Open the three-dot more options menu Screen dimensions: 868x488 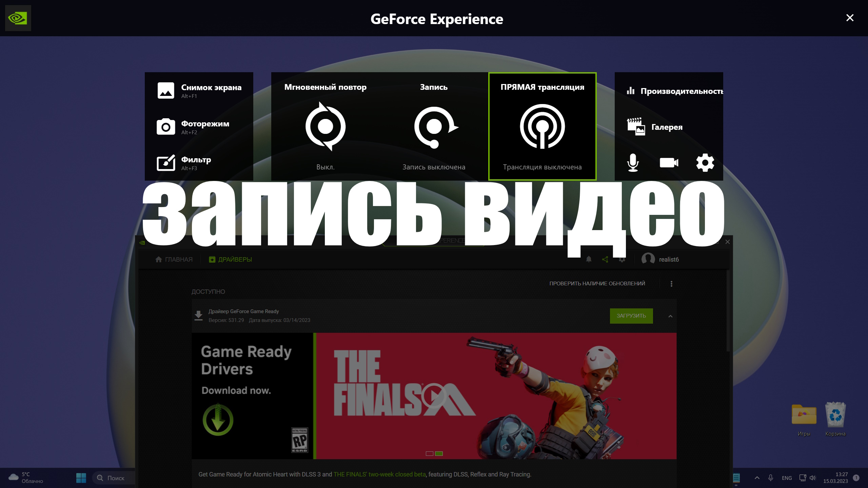(x=671, y=284)
